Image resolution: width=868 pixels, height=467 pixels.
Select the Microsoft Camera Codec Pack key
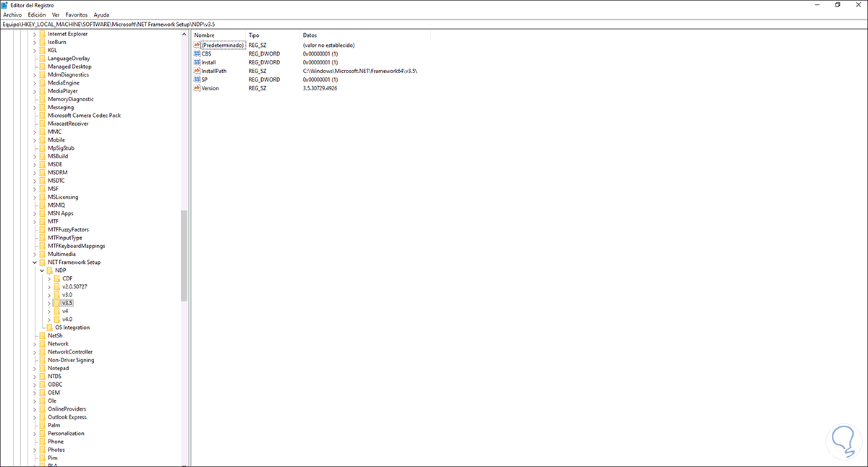pyautogui.click(x=84, y=116)
